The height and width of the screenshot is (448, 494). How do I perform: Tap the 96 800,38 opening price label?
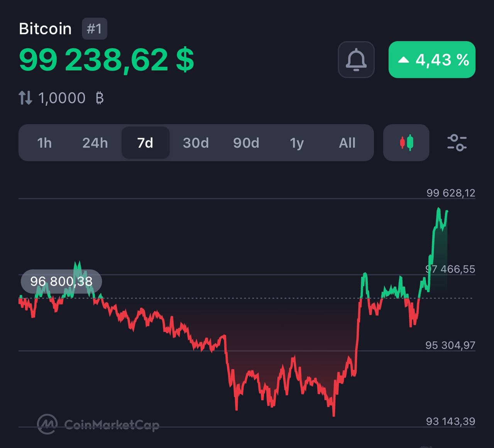pos(61,281)
